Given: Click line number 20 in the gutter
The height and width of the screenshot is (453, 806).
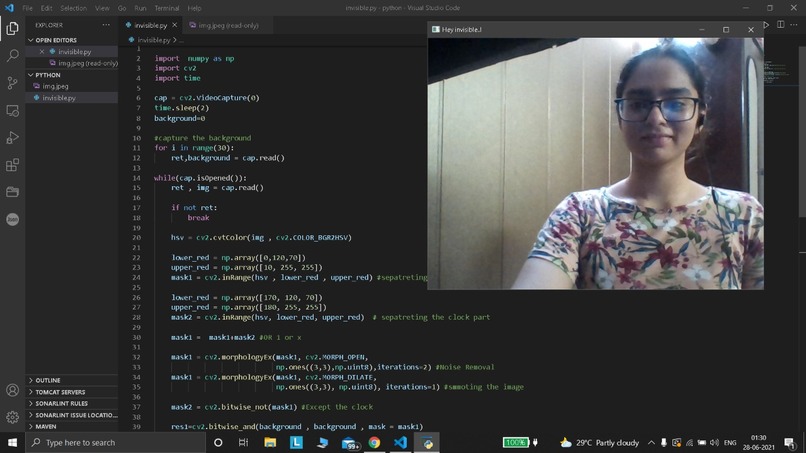Looking at the screenshot, I should [136, 238].
